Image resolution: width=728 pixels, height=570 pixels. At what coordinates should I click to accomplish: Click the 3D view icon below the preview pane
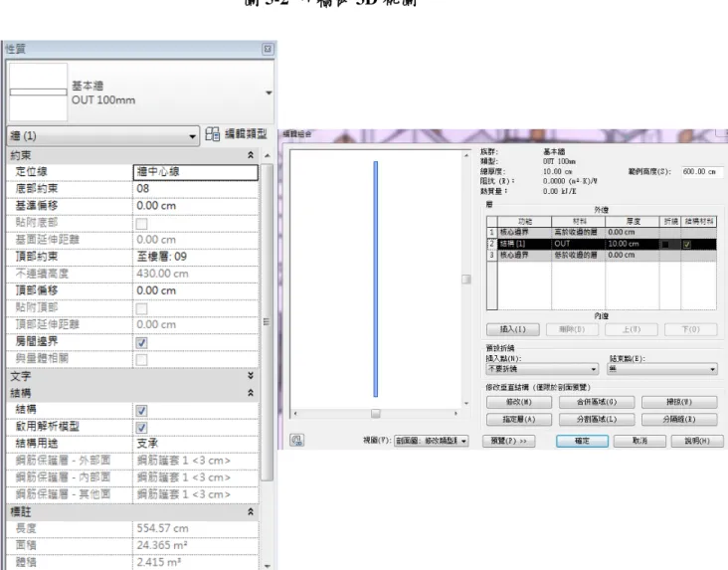[296, 440]
